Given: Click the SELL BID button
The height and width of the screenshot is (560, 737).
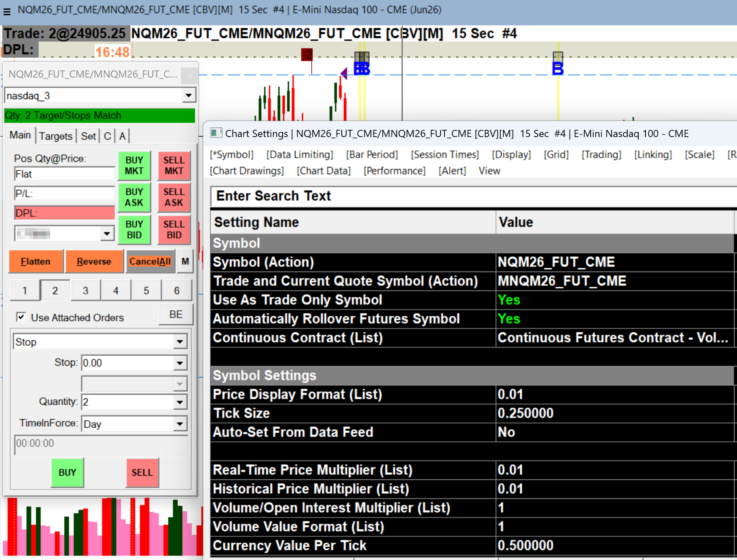Looking at the screenshot, I should coord(174,229).
